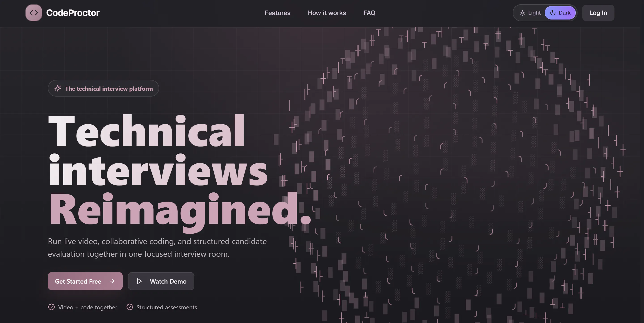The width and height of the screenshot is (644, 323).
Task: Click the sun icon in theme switcher
Action: tap(522, 13)
